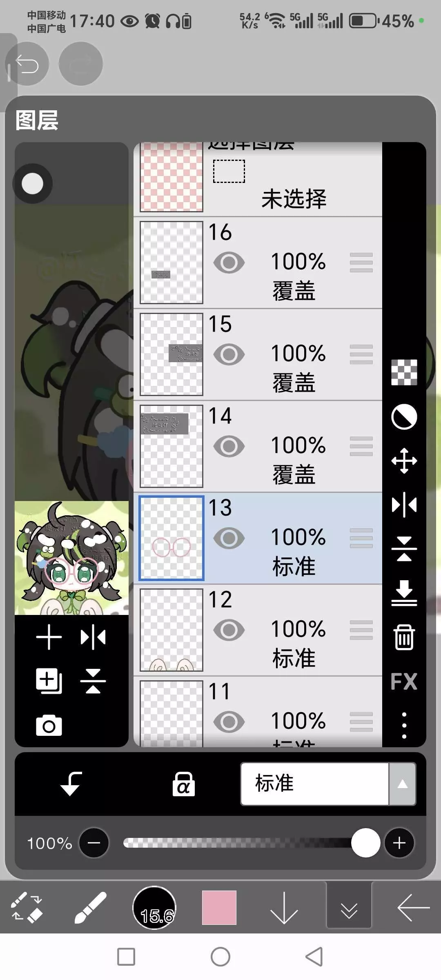This screenshot has width=441, height=980.
Task: Open the three-dot more options menu
Action: (x=404, y=725)
